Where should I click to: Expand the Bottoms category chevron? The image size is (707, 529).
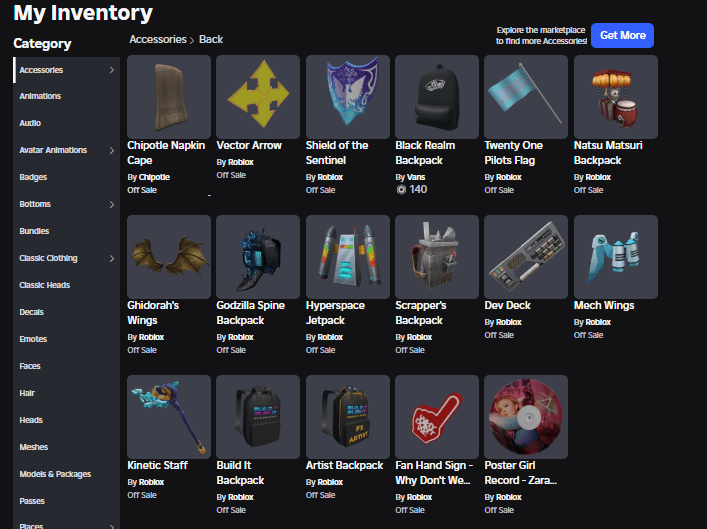(112, 204)
